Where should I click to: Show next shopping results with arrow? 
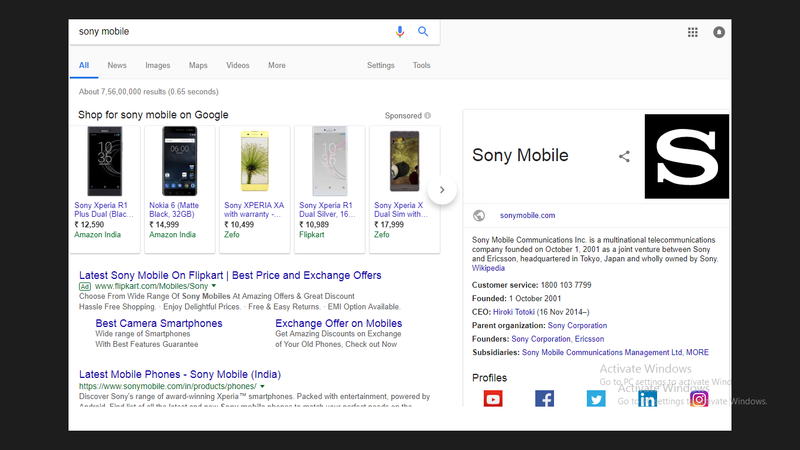tap(442, 190)
